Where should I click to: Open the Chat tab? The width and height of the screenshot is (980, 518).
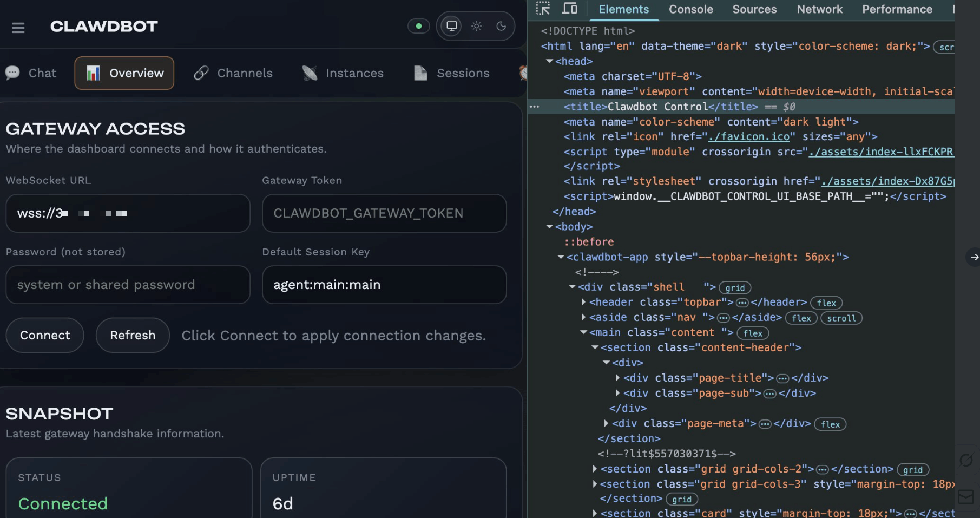coord(31,73)
